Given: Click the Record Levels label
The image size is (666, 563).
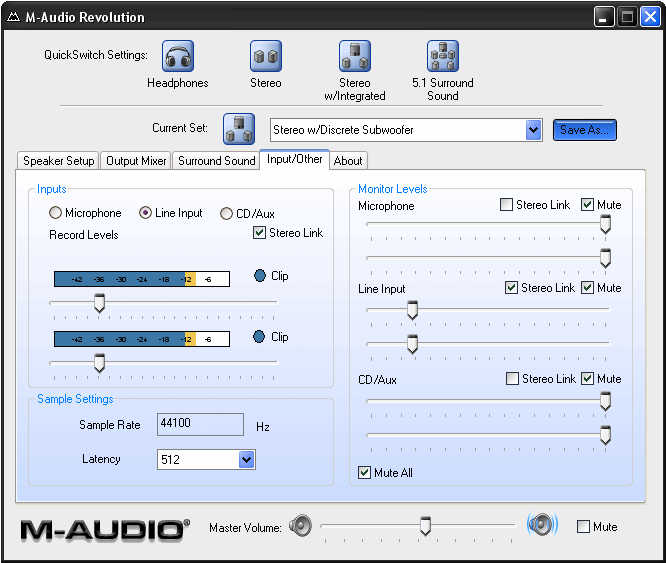Looking at the screenshot, I should (84, 235).
